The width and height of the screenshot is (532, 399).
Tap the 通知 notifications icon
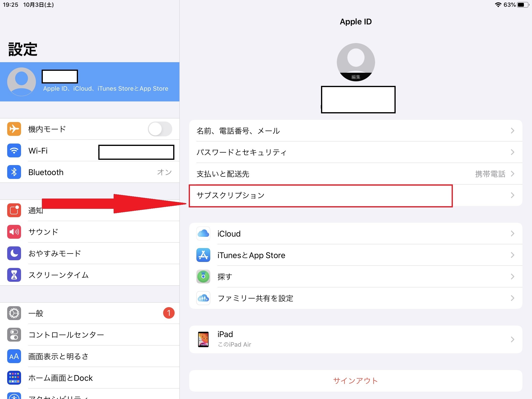[14, 210]
